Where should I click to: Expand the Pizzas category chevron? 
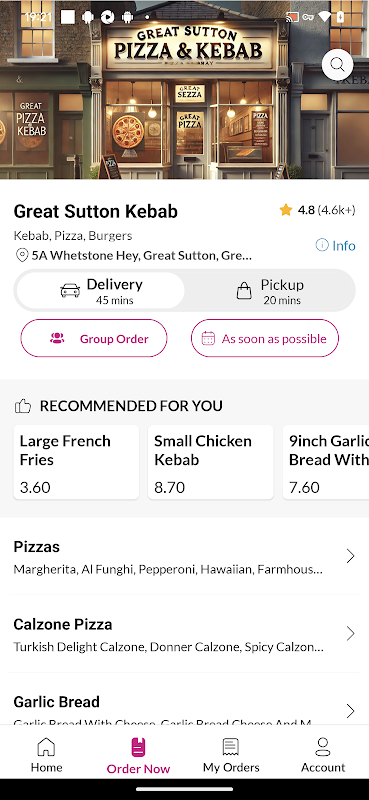coord(350,556)
